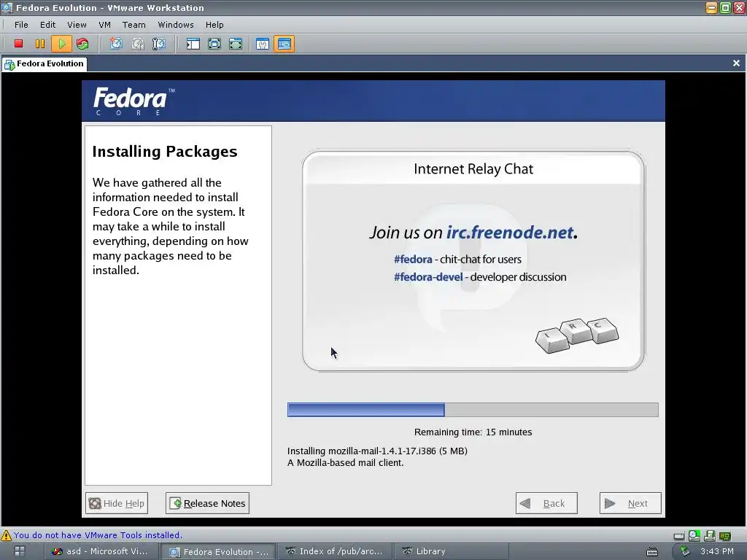The height and width of the screenshot is (560, 747).
Task: Click the green network tray icon
Action: point(685,551)
